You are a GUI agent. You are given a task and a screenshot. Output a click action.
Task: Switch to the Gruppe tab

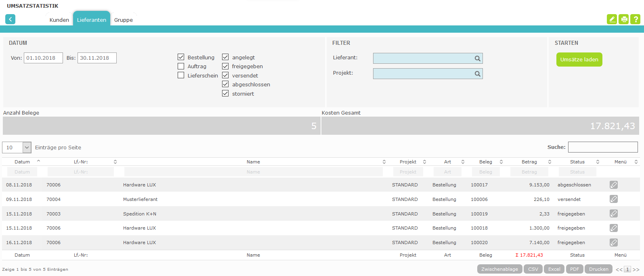click(x=124, y=20)
